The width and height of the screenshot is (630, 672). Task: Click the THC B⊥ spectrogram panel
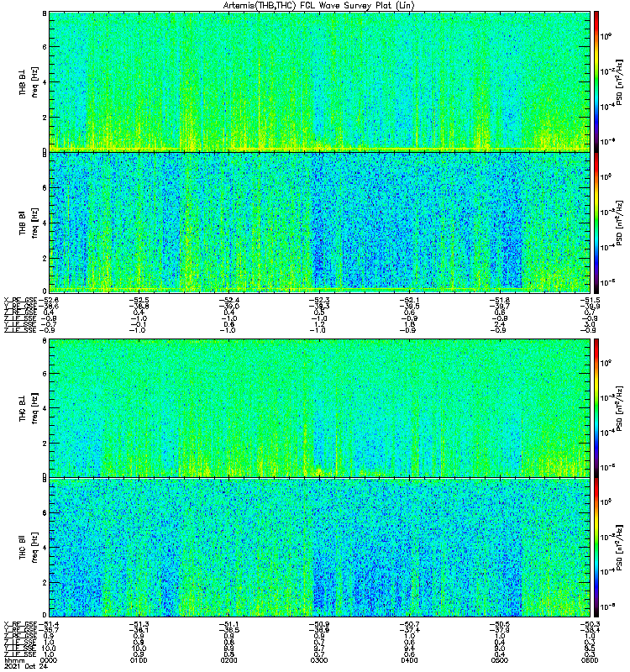tap(319, 408)
